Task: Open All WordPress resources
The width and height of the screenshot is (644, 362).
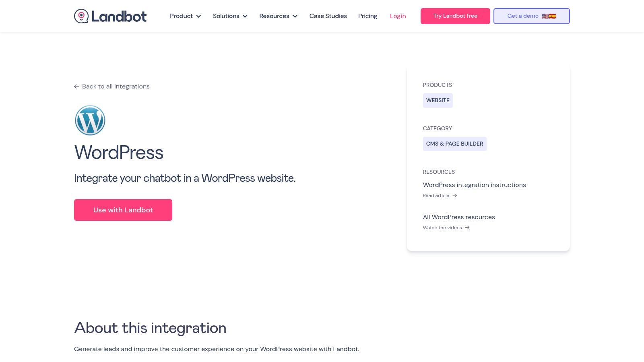Action: [459, 217]
